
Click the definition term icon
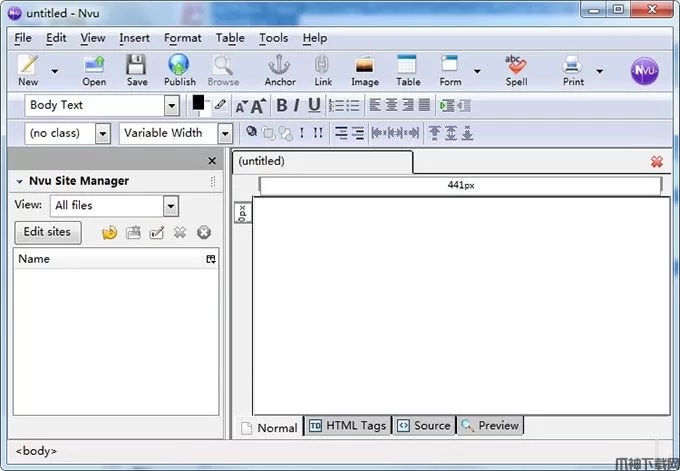(341, 133)
